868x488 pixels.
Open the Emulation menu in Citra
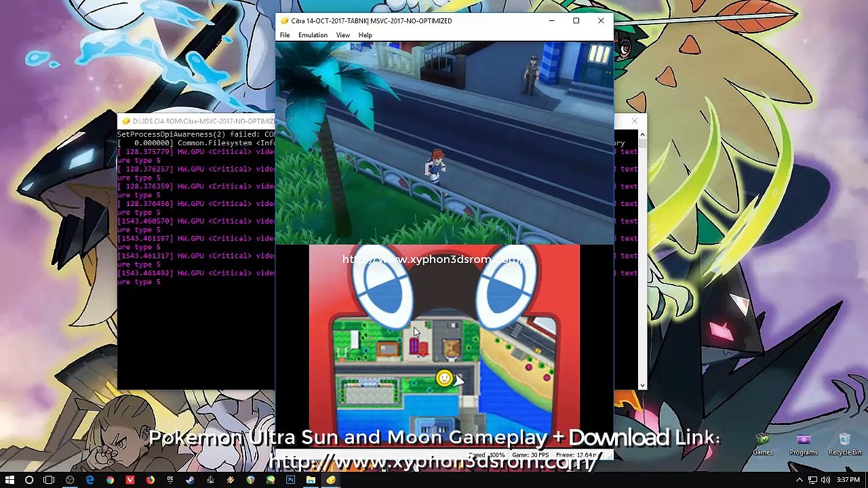tap(313, 35)
